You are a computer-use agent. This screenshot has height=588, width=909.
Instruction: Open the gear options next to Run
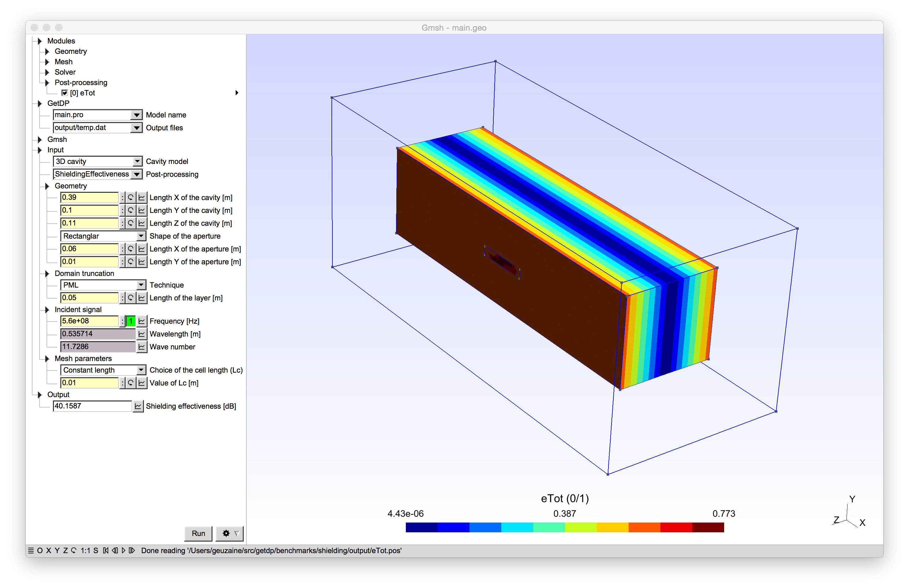coord(230,534)
